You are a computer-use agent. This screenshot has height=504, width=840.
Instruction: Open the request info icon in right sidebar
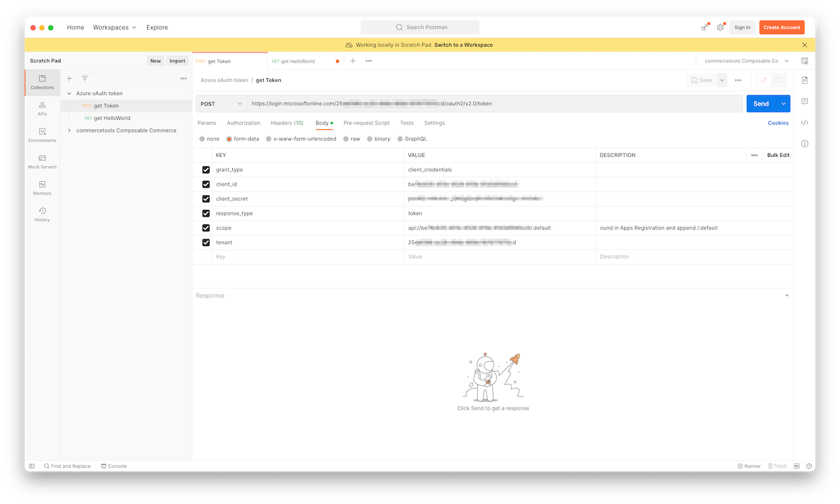(x=805, y=144)
